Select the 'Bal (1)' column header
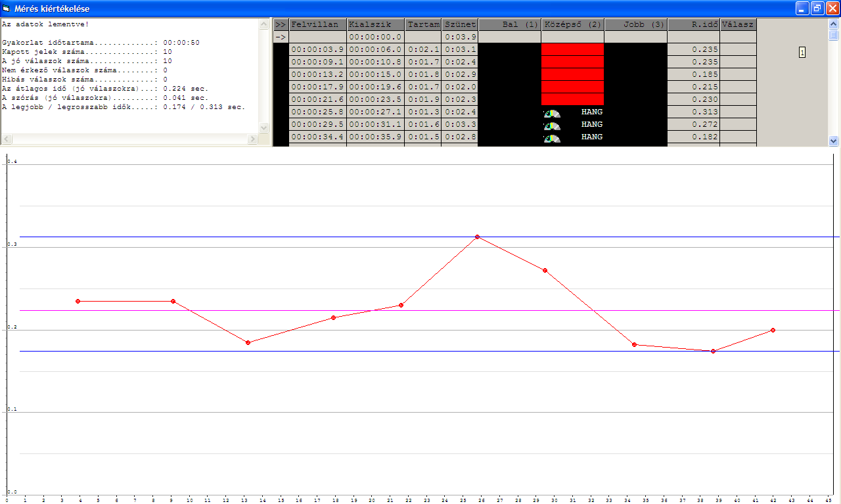 coord(509,24)
